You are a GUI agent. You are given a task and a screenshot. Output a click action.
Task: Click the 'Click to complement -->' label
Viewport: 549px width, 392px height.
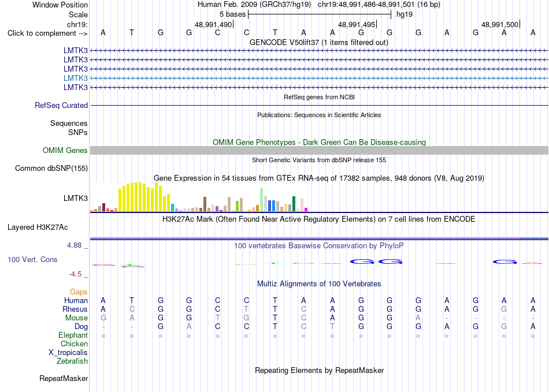(47, 33)
